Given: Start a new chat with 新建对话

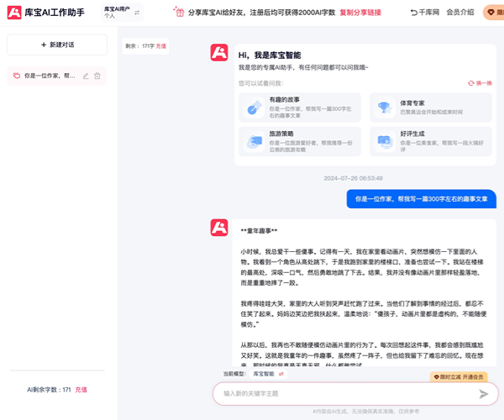Looking at the screenshot, I should click(57, 45).
